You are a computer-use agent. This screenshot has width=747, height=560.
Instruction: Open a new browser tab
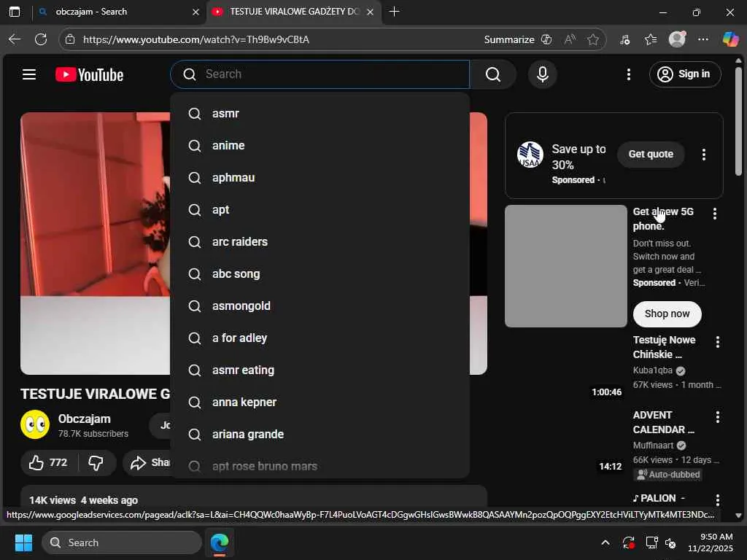(394, 12)
